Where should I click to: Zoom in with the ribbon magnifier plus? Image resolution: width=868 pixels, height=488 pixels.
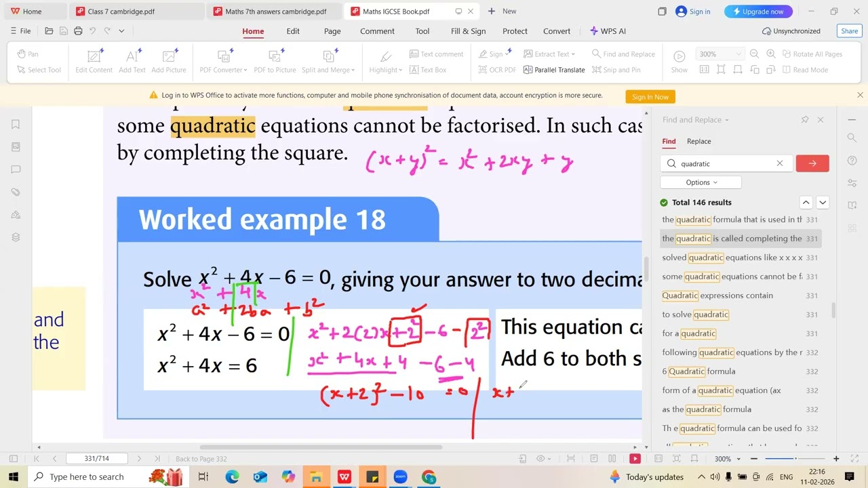771,54
